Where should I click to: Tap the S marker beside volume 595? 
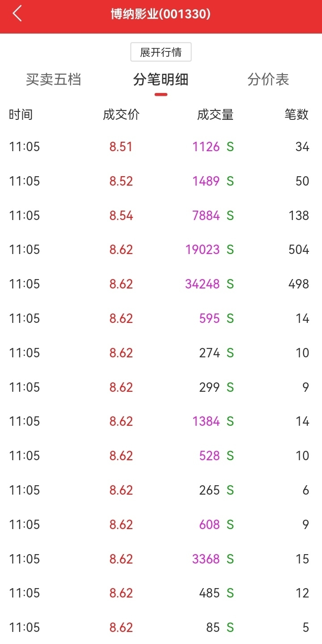230,318
